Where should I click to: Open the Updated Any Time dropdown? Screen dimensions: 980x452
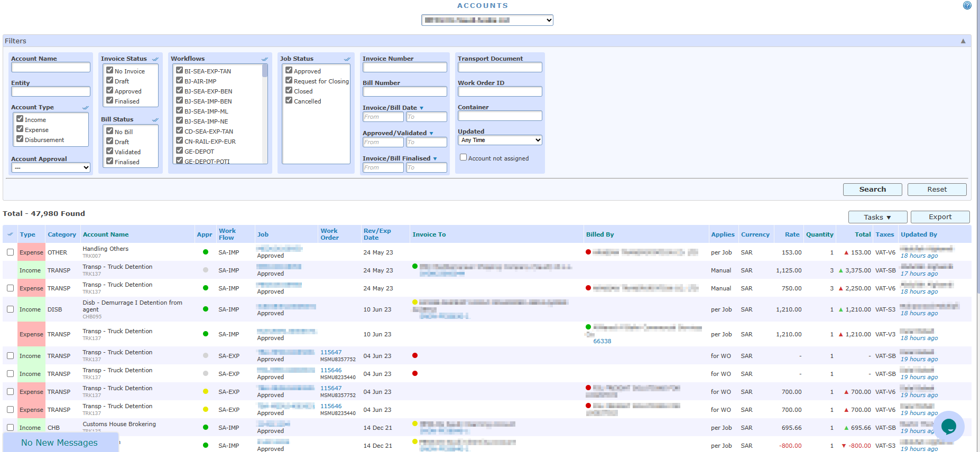(500, 140)
